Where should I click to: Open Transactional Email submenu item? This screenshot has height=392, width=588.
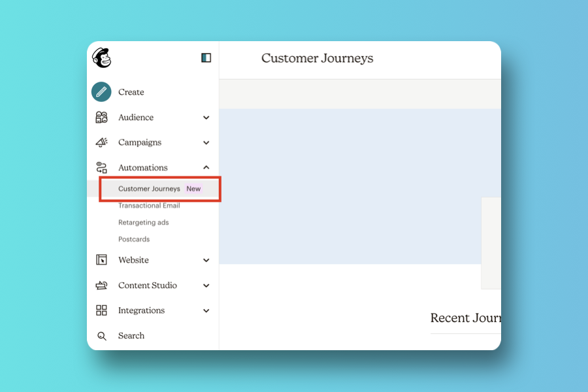(x=149, y=206)
